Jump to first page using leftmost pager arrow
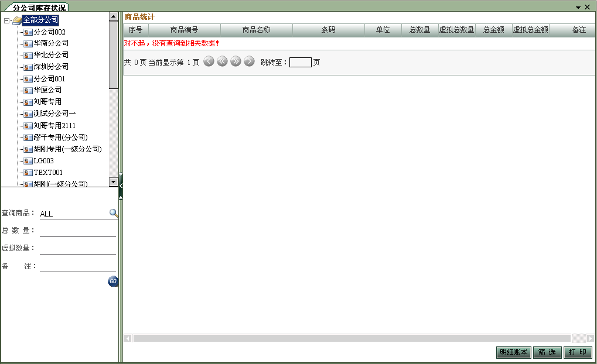The height and width of the screenshot is (364, 597). (x=208, y=61)
